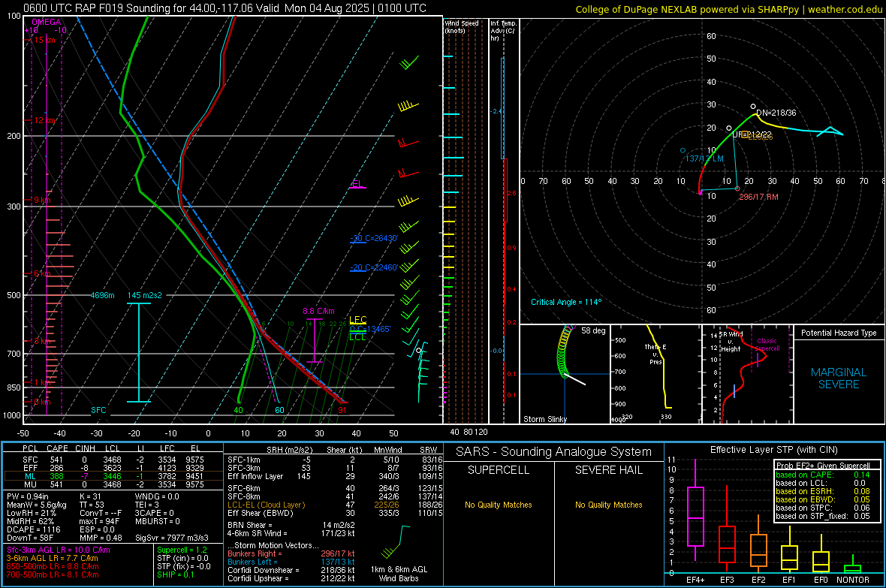Click No Quality Matches under SUPERCELL
This screenshot has height=588, width=886.
tap(499, 505)
